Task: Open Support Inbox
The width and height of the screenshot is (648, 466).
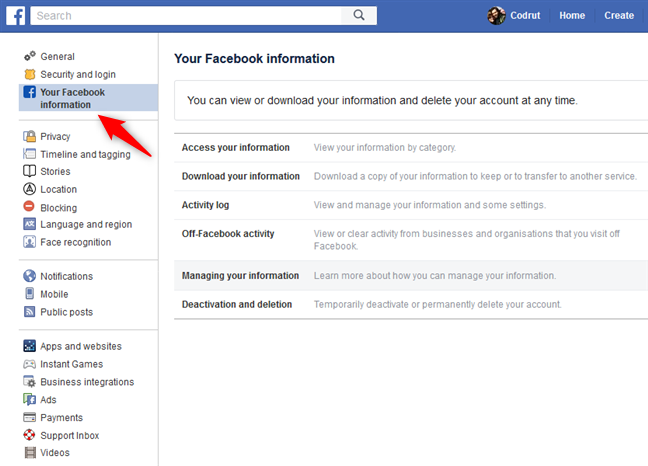Action: coord(70,435)
